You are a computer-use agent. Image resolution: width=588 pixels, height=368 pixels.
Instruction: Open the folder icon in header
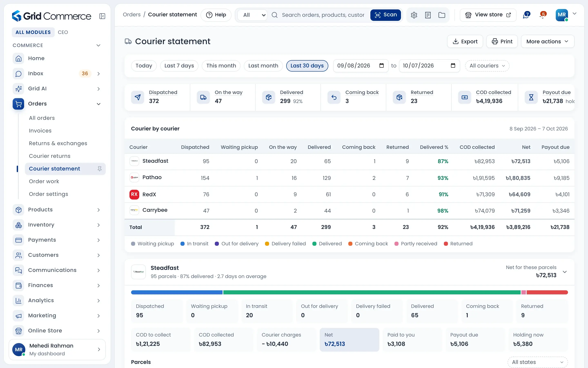pos(442,15)
